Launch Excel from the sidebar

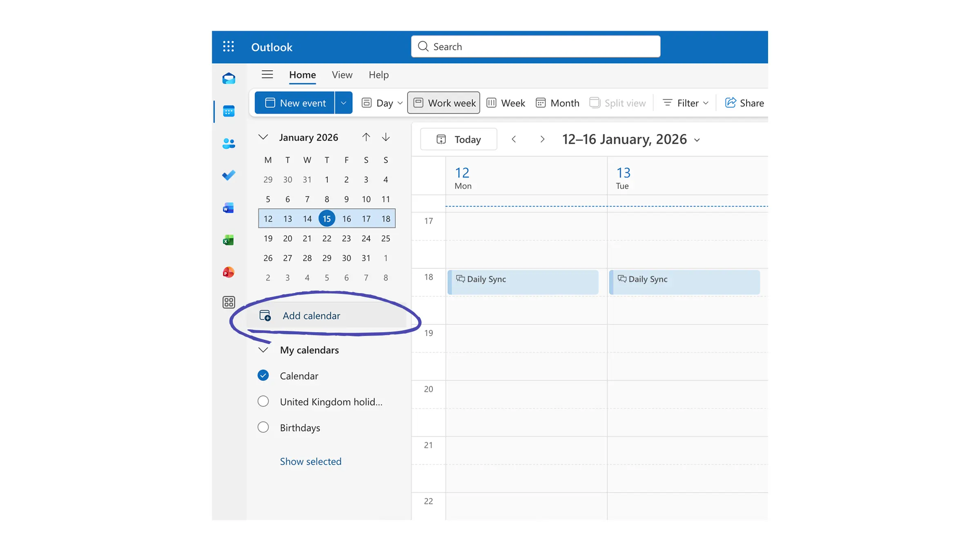pyautogui.click(x=229, y=240)
